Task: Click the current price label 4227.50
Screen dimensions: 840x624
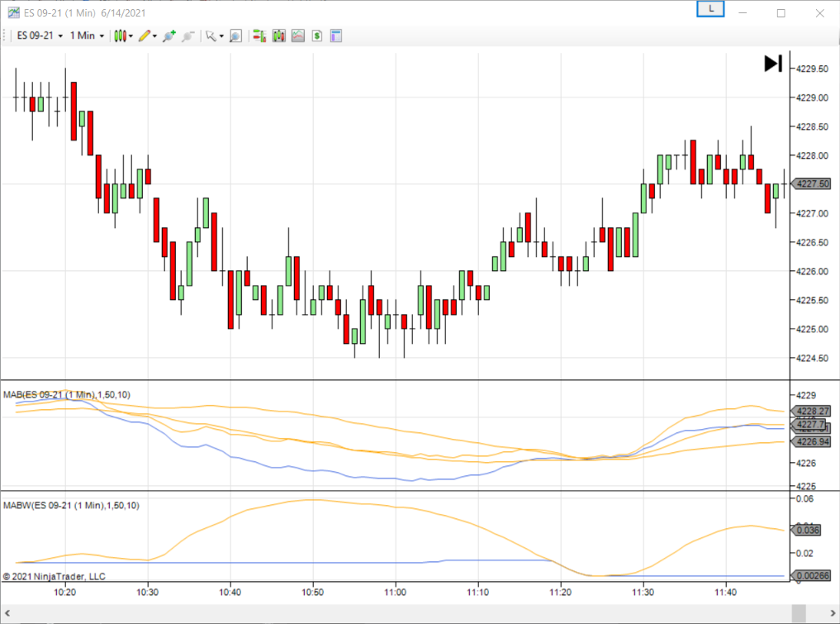Action: [x=811, y=183]
